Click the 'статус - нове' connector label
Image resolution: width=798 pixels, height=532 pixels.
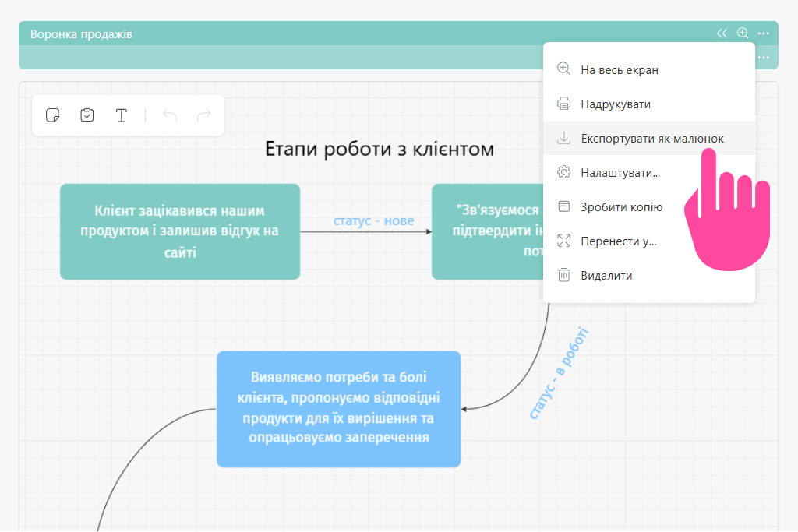click(373, 220)
